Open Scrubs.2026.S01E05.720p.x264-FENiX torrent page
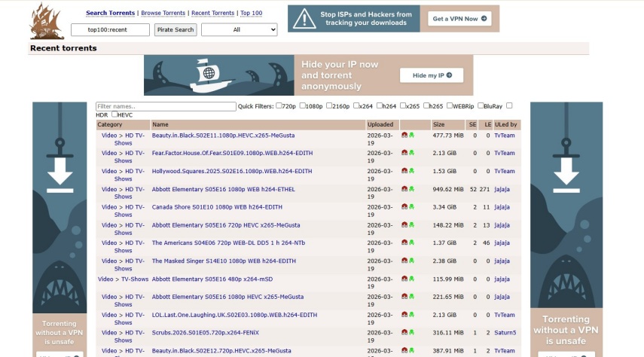Viewport: 644px width, 357px height. coord(206,333)
